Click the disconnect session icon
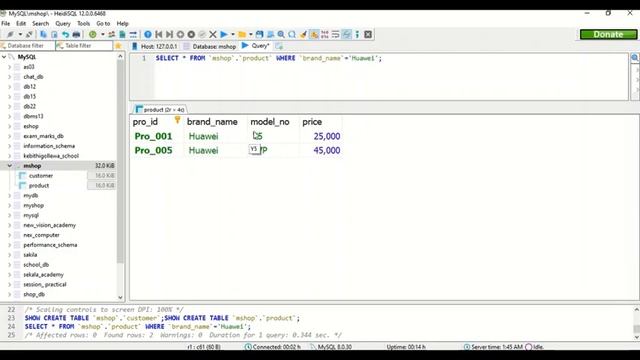Viewport: 640px width, 360px height. (29, 35)
